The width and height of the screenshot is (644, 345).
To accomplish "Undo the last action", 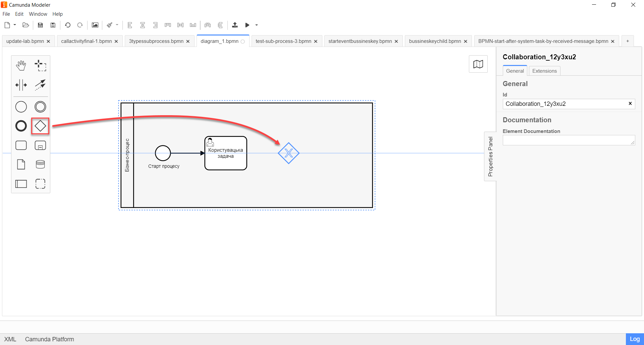I will [x=68, y=25].
